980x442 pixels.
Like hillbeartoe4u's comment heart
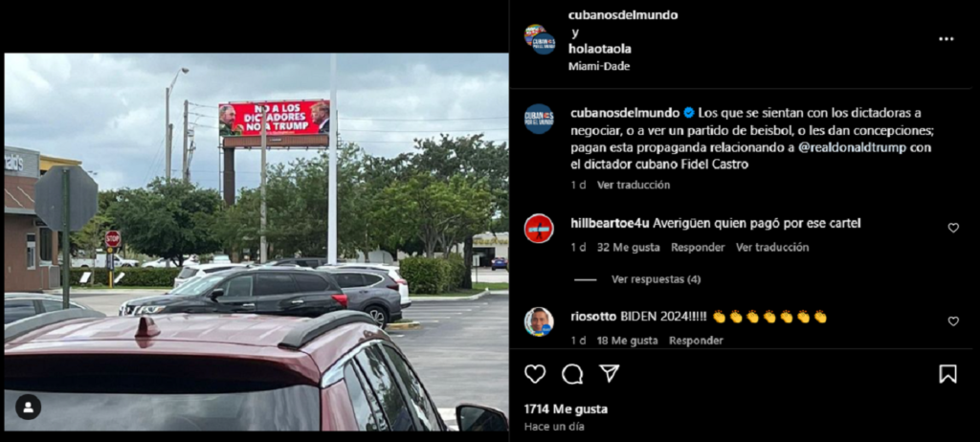point(953,228)
